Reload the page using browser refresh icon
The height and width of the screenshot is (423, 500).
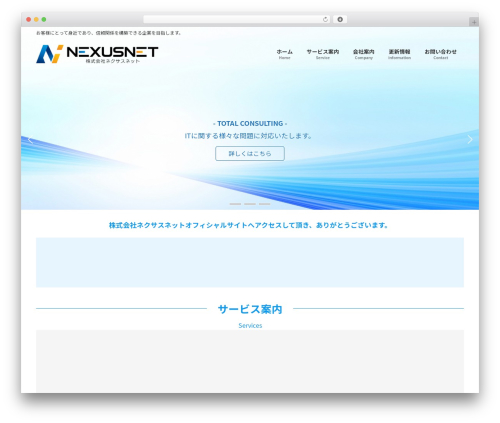click(x=325, y=19)
